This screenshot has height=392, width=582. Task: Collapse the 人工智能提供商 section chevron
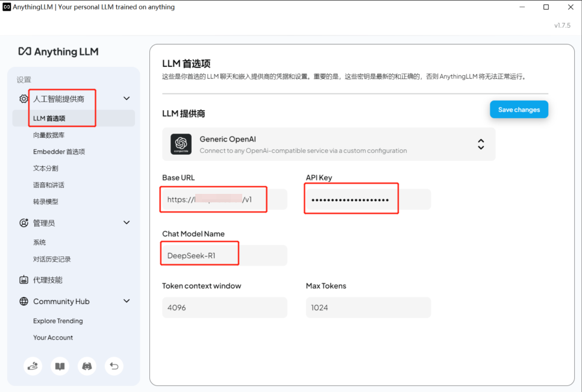pyautogui.click(x=127, y=99)
